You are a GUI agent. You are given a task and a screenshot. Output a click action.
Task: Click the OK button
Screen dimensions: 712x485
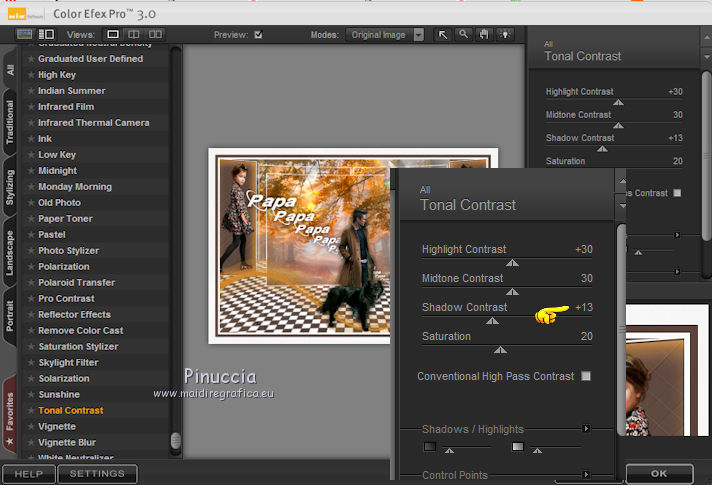[659, 473]
